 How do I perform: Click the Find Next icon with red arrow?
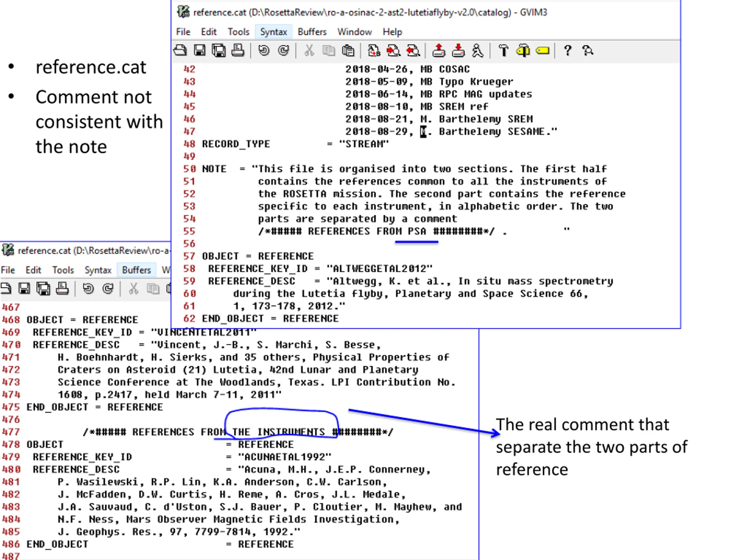click(394, 51)
